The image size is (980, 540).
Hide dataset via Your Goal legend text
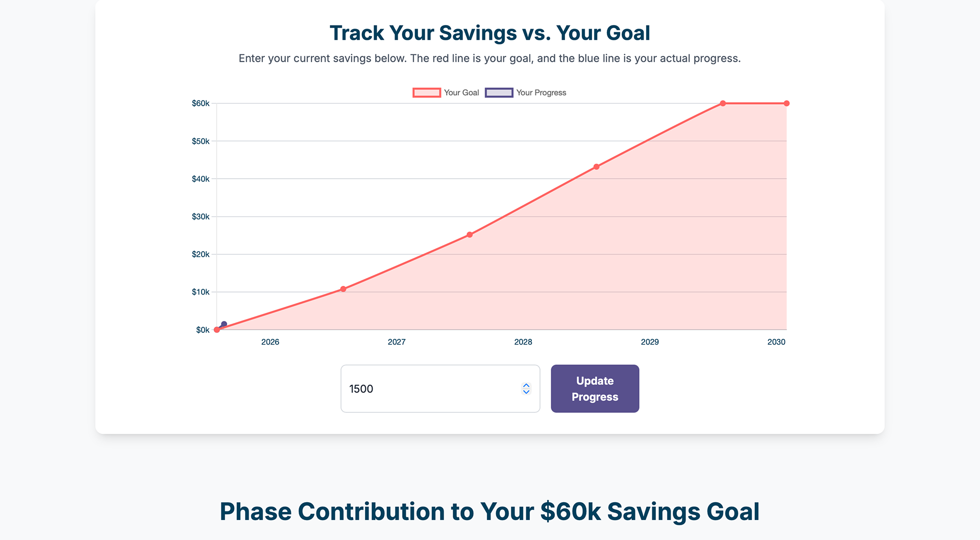(461, 92)
